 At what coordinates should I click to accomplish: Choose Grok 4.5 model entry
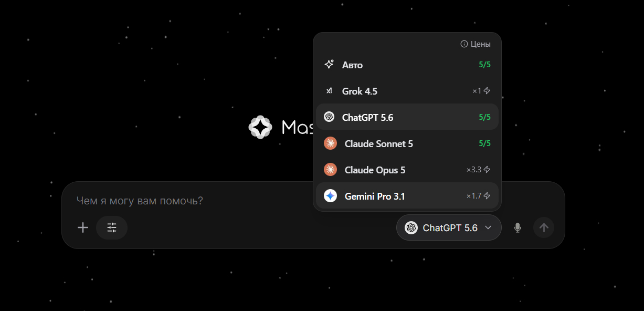(407, 91)
